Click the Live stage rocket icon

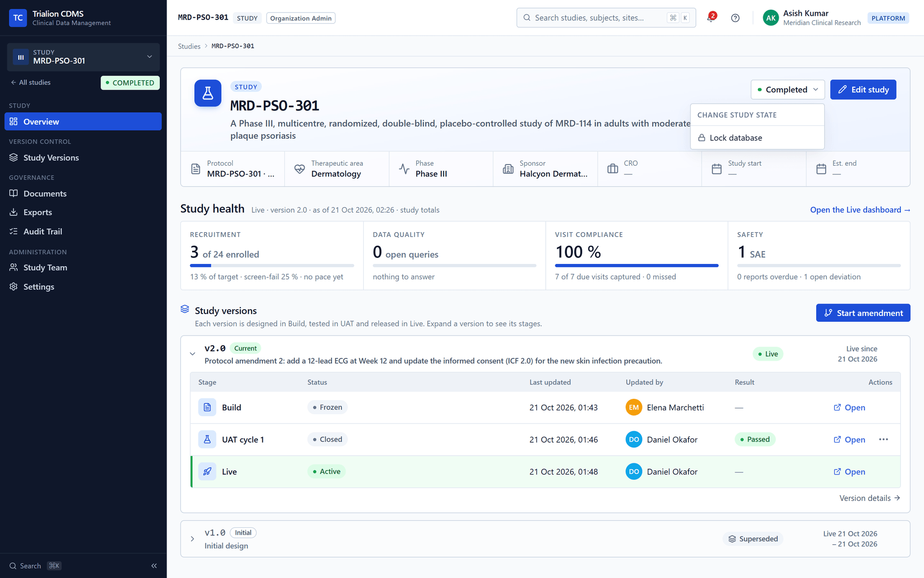(207, 472)
